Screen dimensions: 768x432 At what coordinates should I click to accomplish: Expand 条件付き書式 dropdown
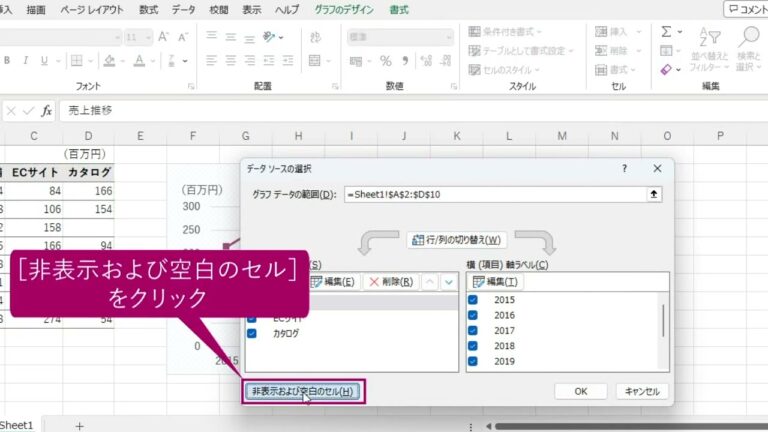[539, 32]
